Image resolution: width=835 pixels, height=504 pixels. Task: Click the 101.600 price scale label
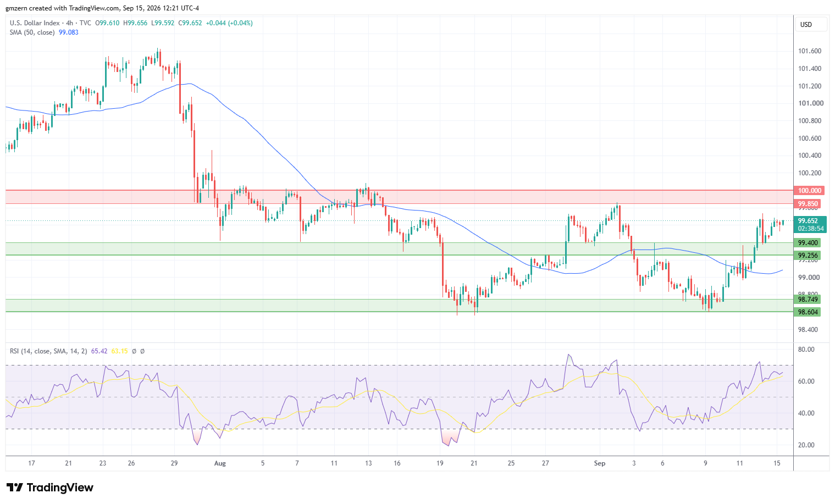point(810,51)
